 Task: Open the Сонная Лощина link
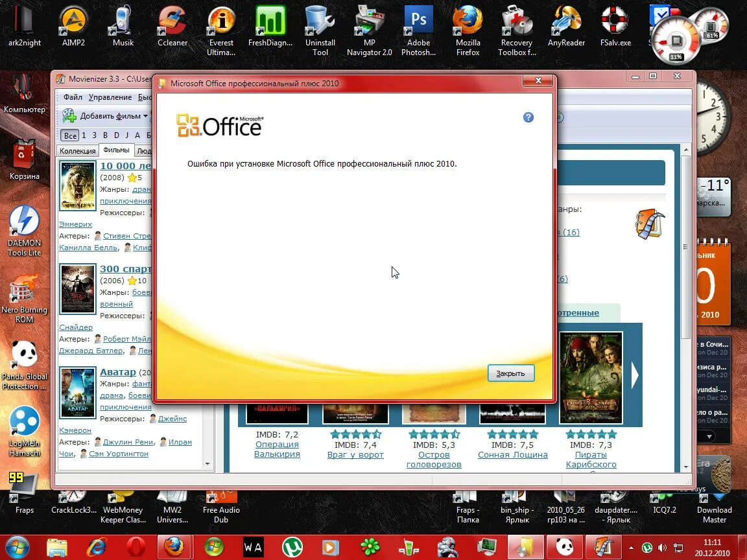(x=513, y=455)
